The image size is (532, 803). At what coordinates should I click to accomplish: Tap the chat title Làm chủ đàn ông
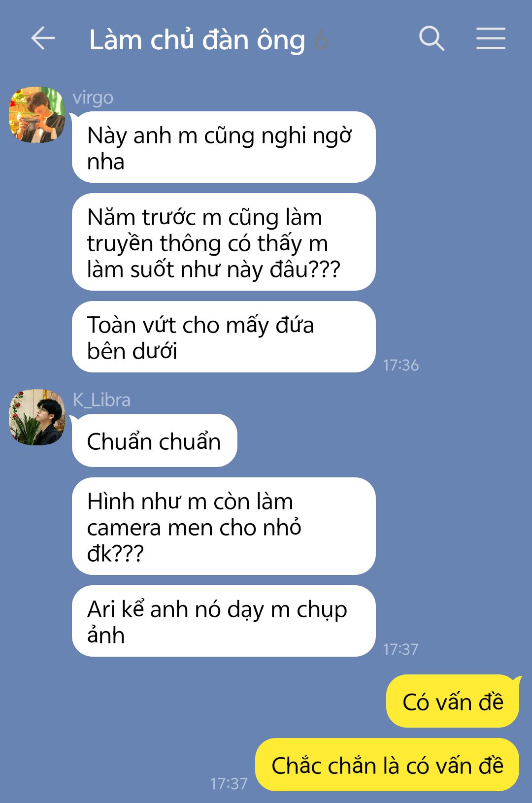(197, 40)
